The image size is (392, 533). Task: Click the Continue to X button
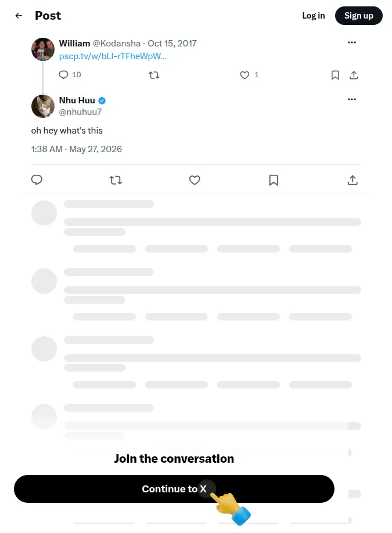pos(174,489)
